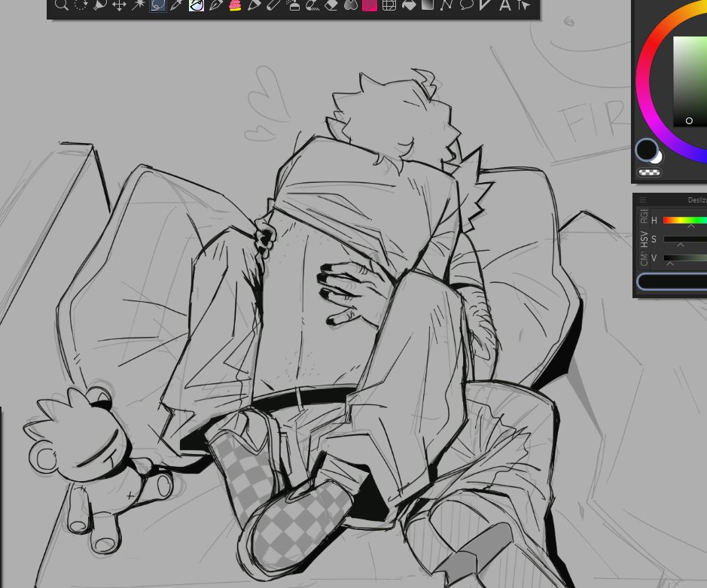Select the Balloon speech bubble tool
This screenshot has width=707, height=588.
[466, 5]
